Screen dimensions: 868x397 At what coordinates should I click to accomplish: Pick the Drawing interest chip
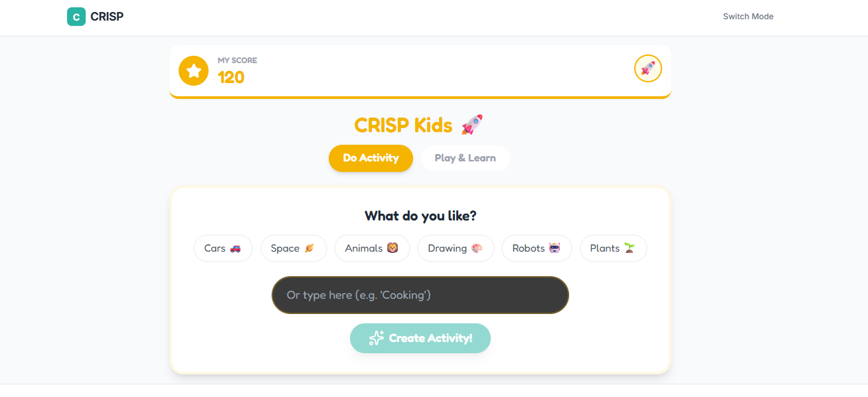(456, 248)
